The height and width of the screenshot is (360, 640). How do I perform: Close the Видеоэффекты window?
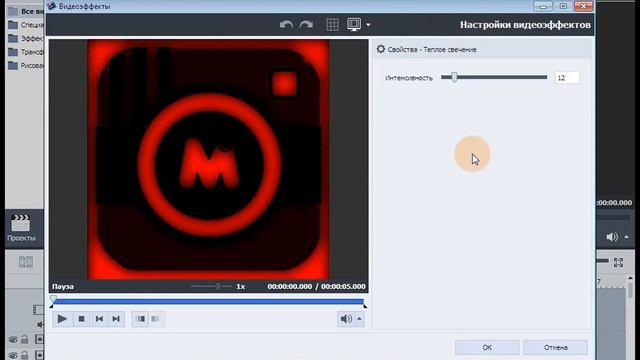coord(584,6)
